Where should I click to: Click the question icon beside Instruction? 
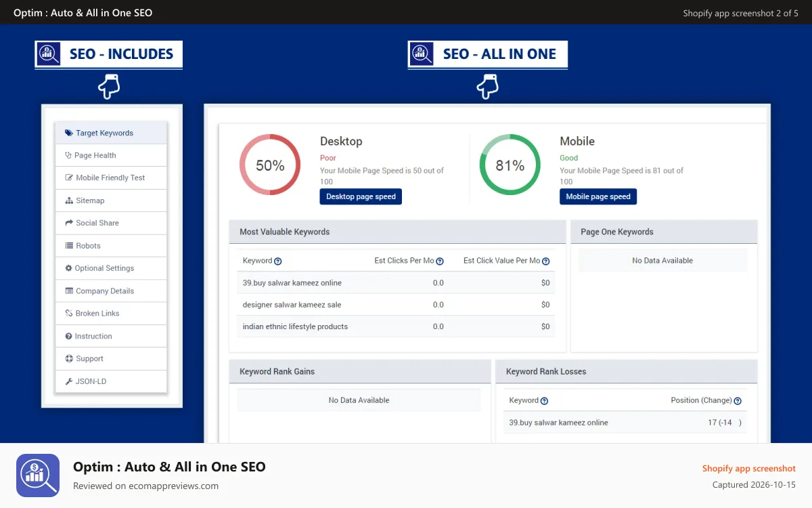[68, 337]
